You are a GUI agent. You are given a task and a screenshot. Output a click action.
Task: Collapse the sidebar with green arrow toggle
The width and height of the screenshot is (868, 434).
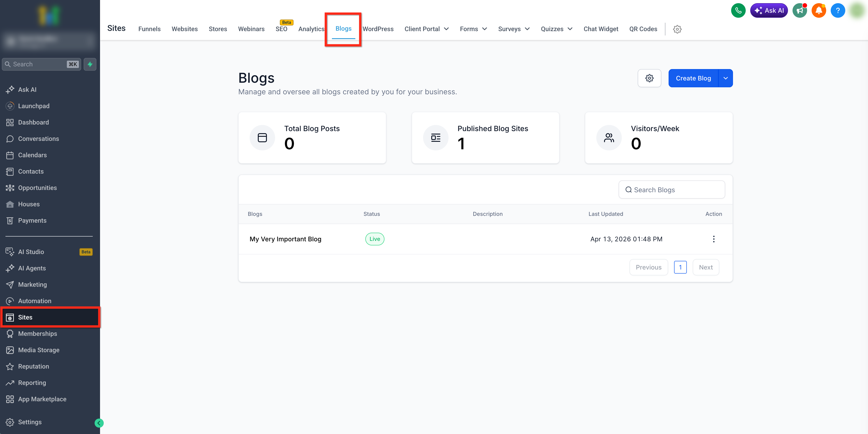(99, 423)
